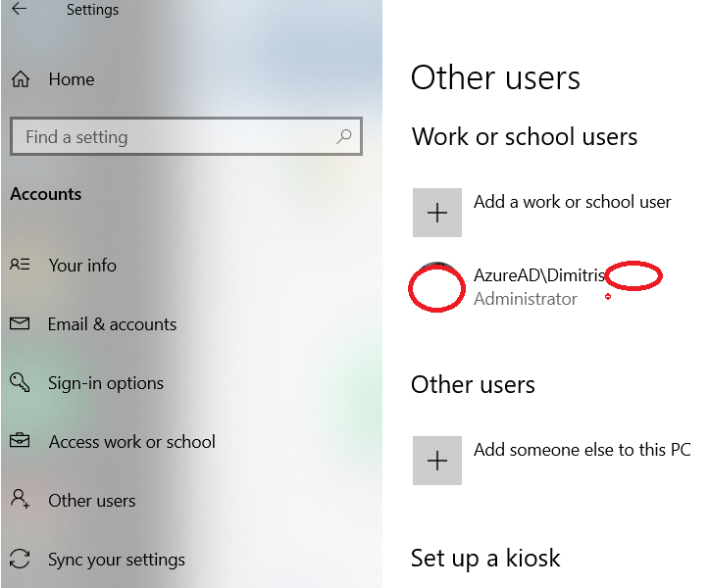Click the Accounts category heading
Image resolution: width=709 pixels, height=588 pixels.
(46, 194)
